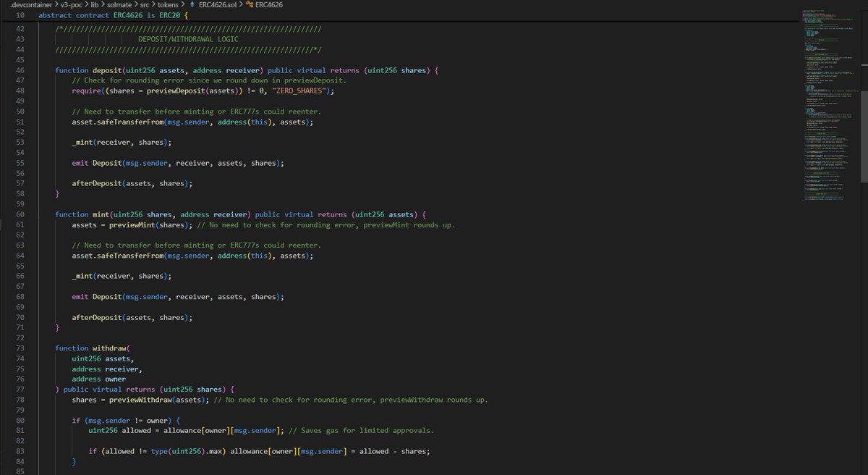Image resolution: width=868 pixels, height=475 pixels.
Task: Open the solmate breadcrumb folder
Action: click(x=121, y=4)
